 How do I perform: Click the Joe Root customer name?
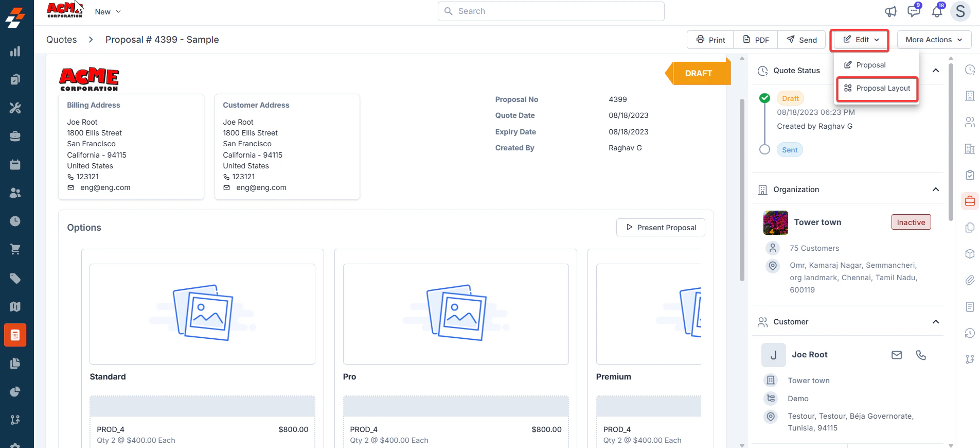pos(810,355)
